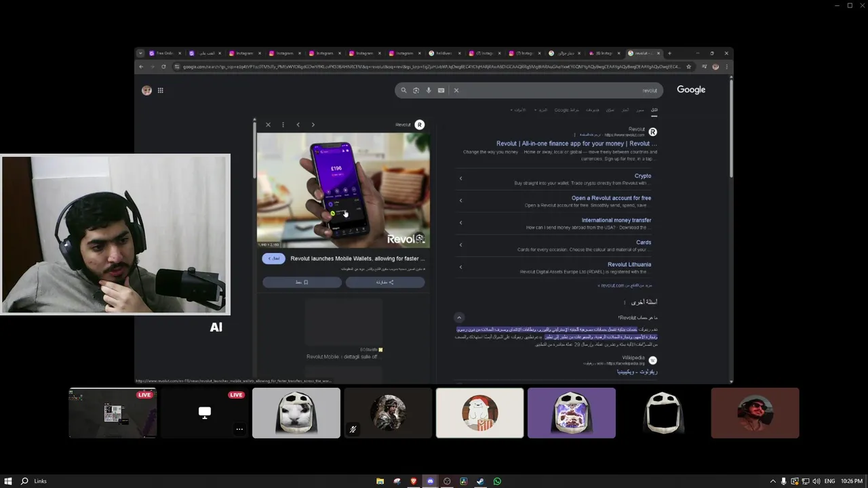Select the cat-in-hood avatar participant tile
Viewport: 868px width, 488px height.
tap(296, 413)
